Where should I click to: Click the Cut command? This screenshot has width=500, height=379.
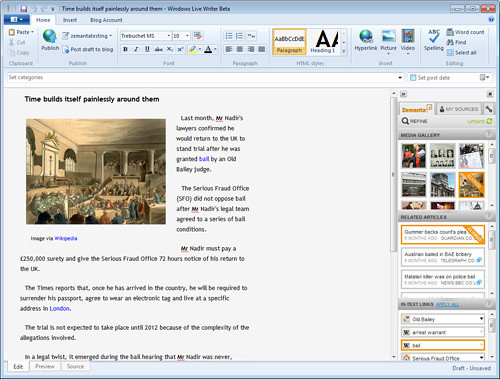[17, 42]
